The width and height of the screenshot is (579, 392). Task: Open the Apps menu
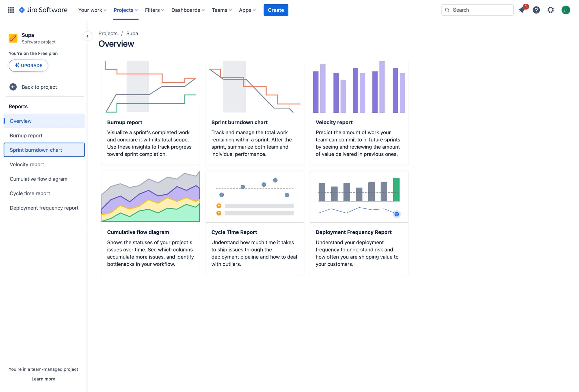tap(247, 10)
